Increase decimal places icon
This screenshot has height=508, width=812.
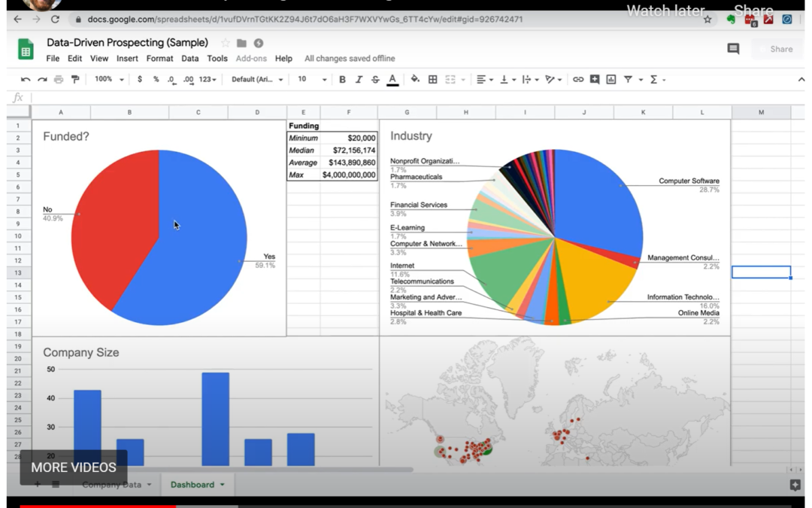(189, 79)
